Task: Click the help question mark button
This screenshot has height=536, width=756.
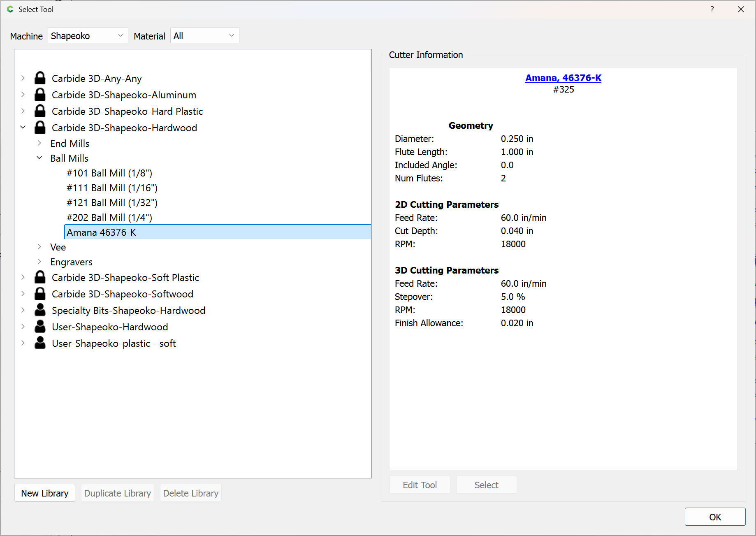Action: (712, 9)
